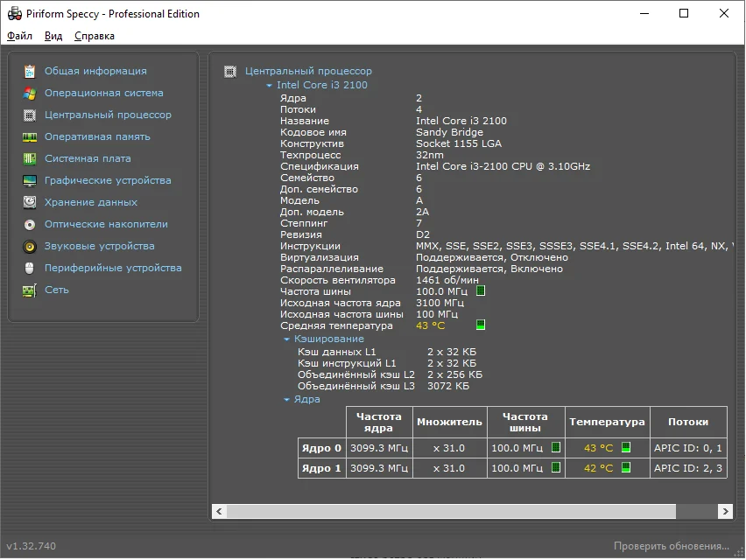Open the Файл menu
Screen dimensions: 746x560
point(19,36)
